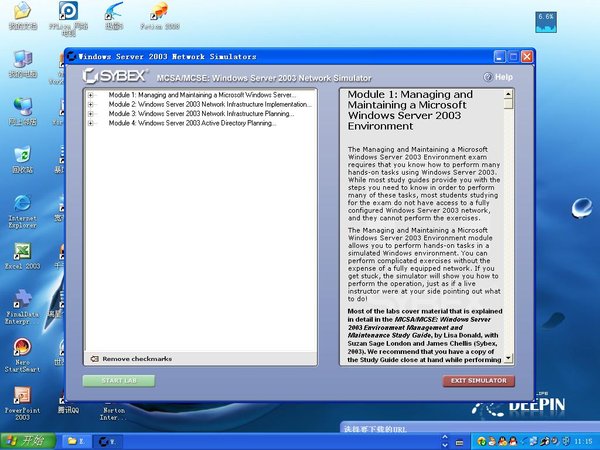Click the network computers tray icon
Screen dimensions: 600x450
533,441
